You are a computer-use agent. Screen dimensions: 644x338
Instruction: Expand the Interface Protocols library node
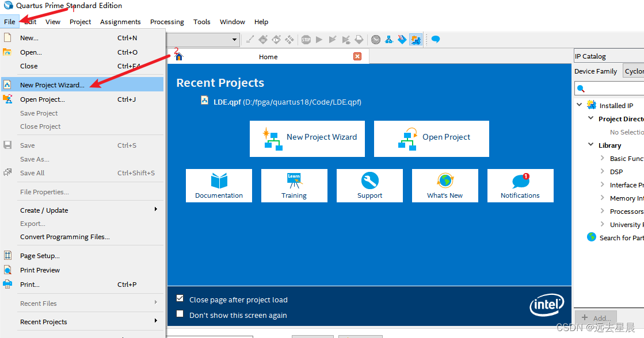tap(602, 184)
